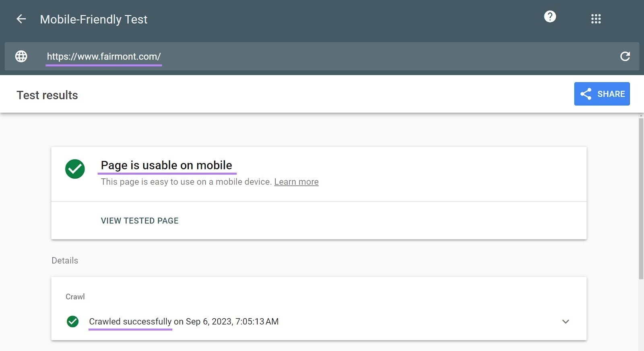Viewport: 644px width, 351px height.
Task: Click the globe icon beside the URL
Action: click(x=21, y=56)
